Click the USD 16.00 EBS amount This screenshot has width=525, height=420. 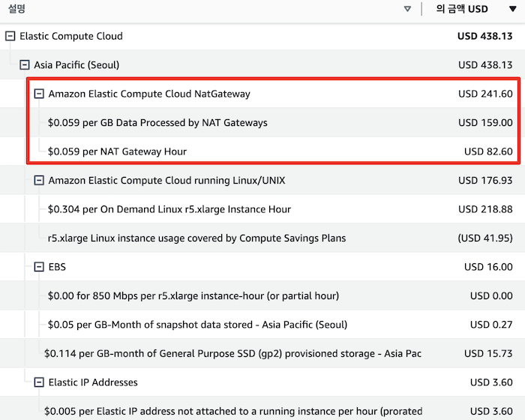[488, 267]
